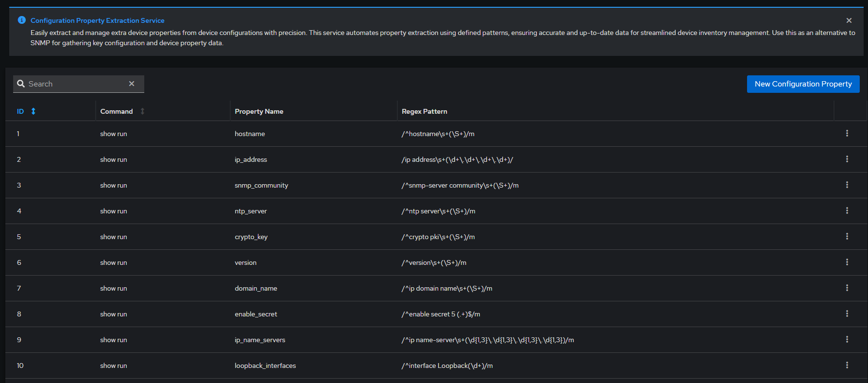Image resolution: width=868 pixels, height=383 pixels.
Task: Open the actions menu for the ntp_server row
Action: (x=847, y=210)
